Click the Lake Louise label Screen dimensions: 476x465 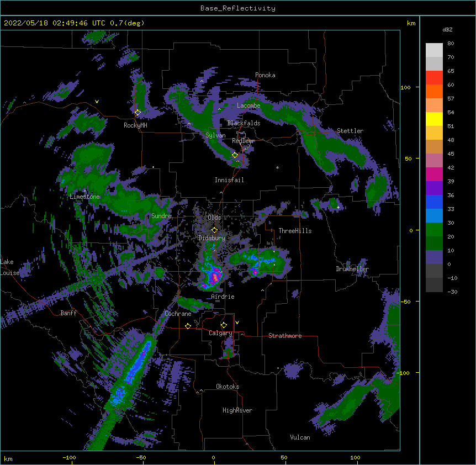click(x=10, y=267)
